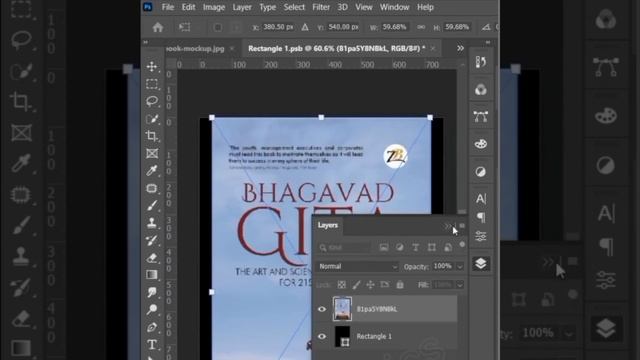Collapse the Layers panel with double chevron
Viewport: 640px width, 360px height.
(x=448, y=226)
